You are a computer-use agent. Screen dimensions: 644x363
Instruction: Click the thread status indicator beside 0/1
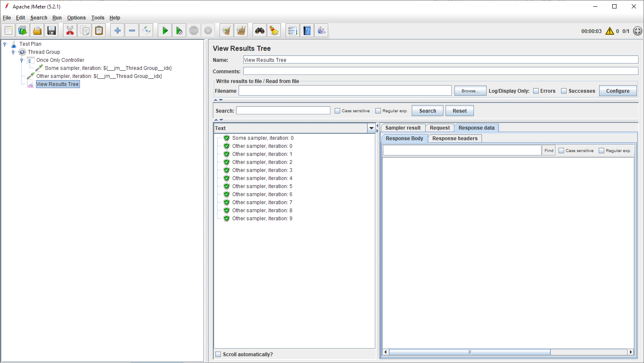click(638, 31)
